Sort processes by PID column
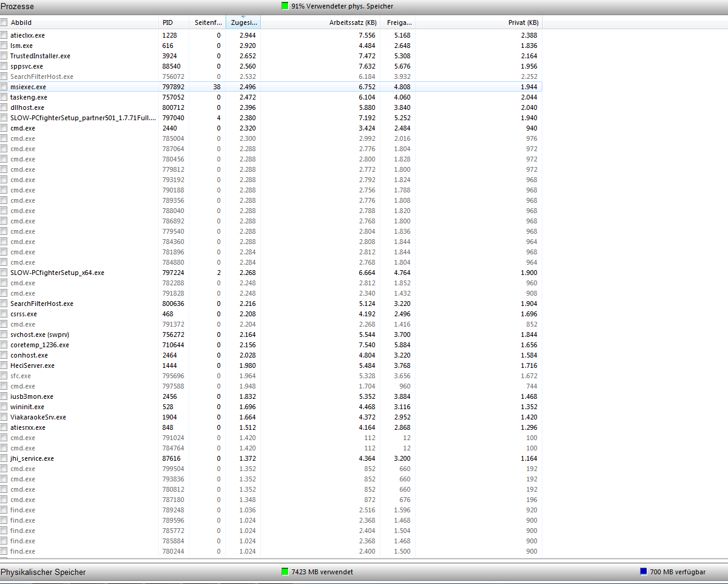 pyautogui.click(x=167, y=22)
